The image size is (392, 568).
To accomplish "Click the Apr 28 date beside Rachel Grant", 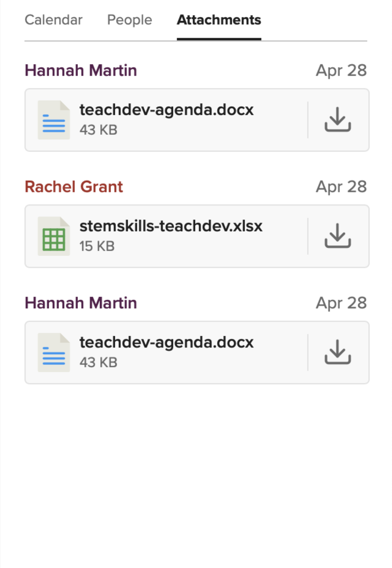I will click(x=341, y=187).
